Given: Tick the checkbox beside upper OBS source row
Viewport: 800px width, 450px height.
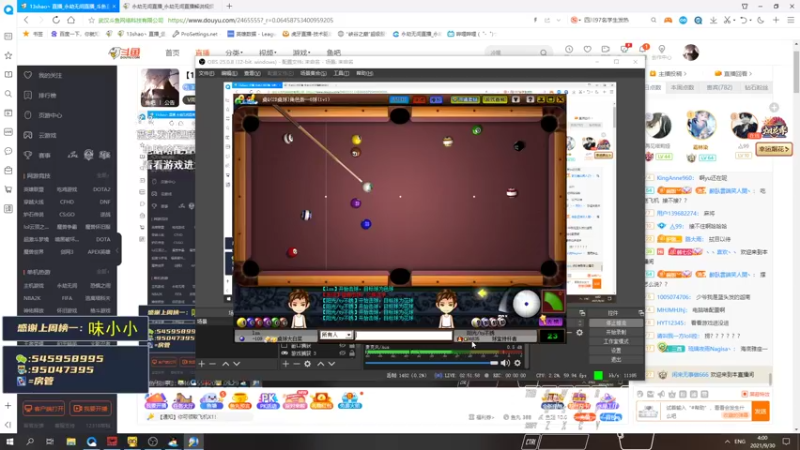Looking at the screenshot, I should 284,346.
